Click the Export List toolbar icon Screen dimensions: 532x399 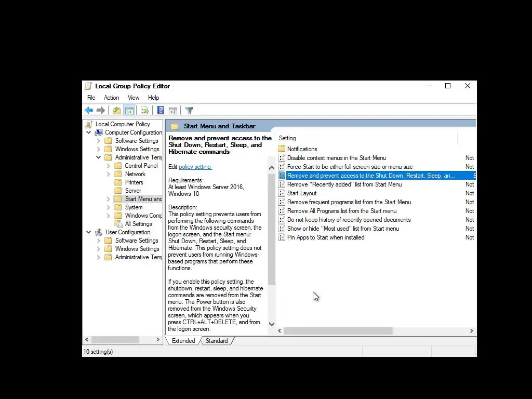tap(145, 110)
